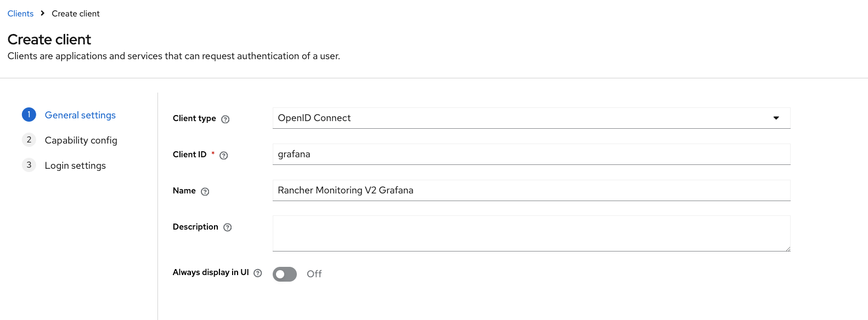Click the Client ID help icon

tap(223, 155)
